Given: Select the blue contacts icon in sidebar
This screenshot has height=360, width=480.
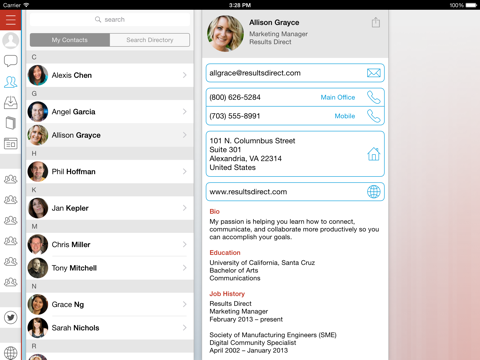Looking at the screenshot, I should click(x=10, y=82).
